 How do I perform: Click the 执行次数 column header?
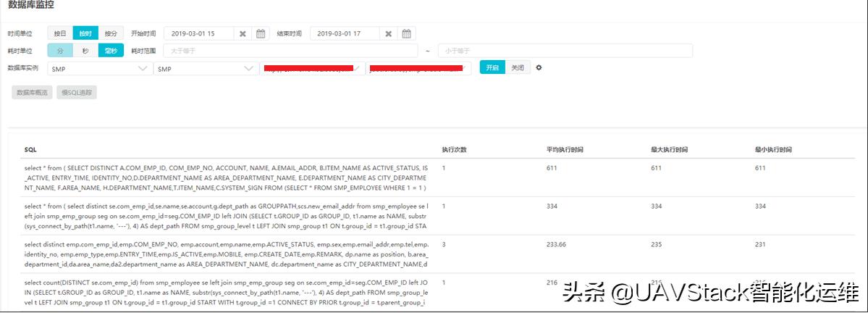tap(453, 150)
